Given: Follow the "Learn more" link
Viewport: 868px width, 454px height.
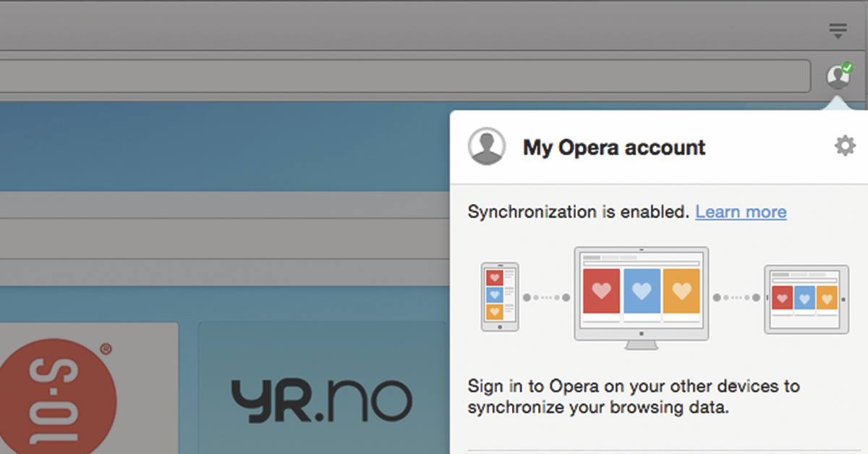Looking at the screenshot, I should 741,212.
